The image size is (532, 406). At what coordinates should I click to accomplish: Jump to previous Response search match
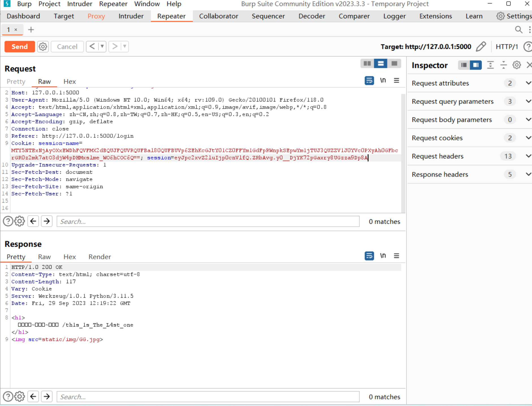point(33,397)
